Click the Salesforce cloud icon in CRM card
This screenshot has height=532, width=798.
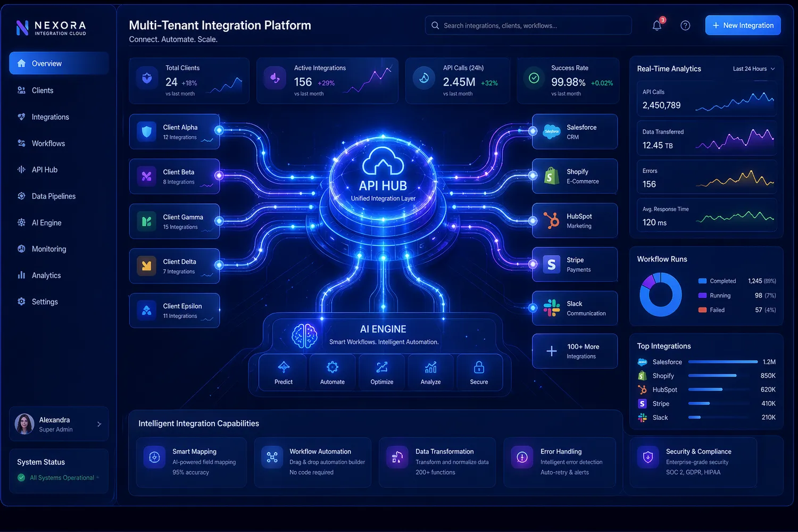coord(552,131)
